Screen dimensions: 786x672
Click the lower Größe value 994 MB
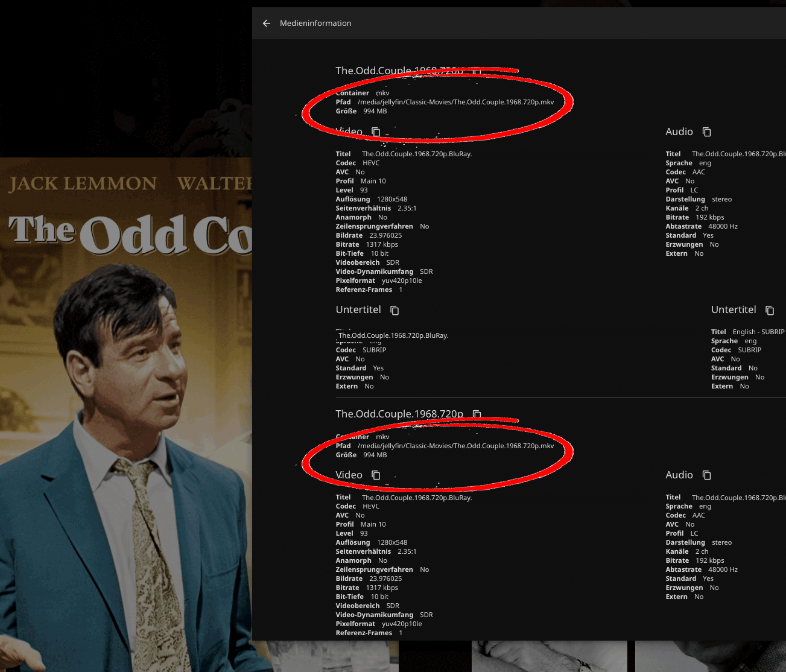[375, 455]
